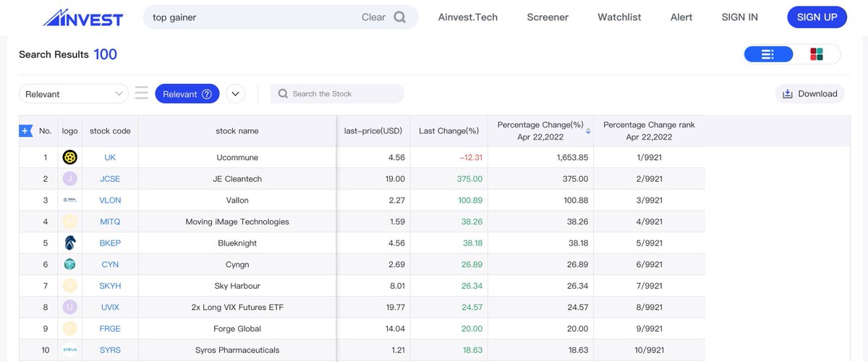The width and height of the screenshot is (868, 362).
Task: Click the SIGN UP button
Action: point(817,17)
